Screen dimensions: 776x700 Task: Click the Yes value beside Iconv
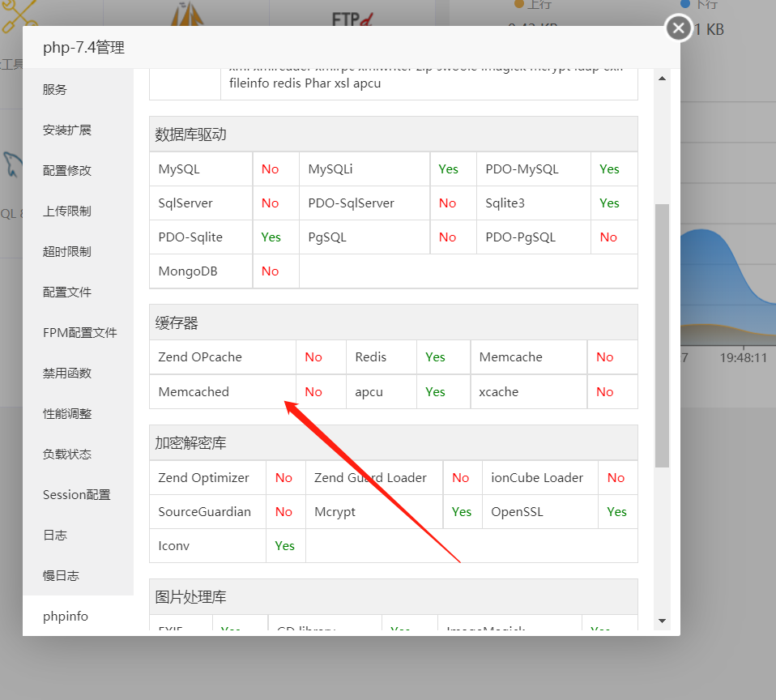point(284,546)
